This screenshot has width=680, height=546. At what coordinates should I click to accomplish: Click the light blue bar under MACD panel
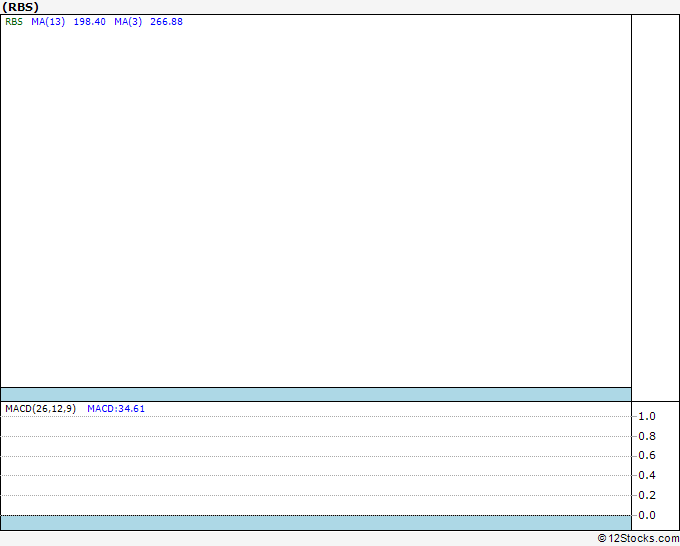tap(316, 523)
